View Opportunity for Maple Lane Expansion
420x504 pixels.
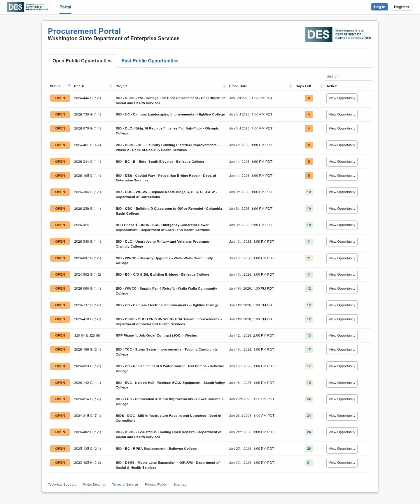[342, 463]
